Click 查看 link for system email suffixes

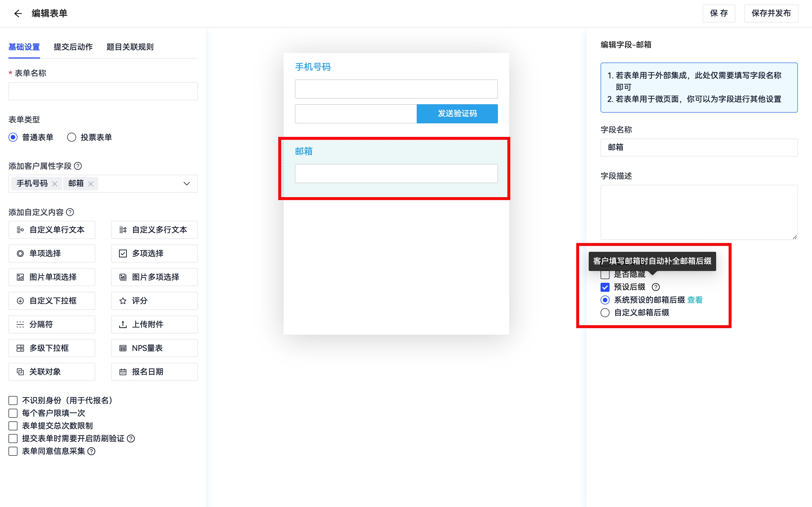pyautogui.click(x=694, y=300)
